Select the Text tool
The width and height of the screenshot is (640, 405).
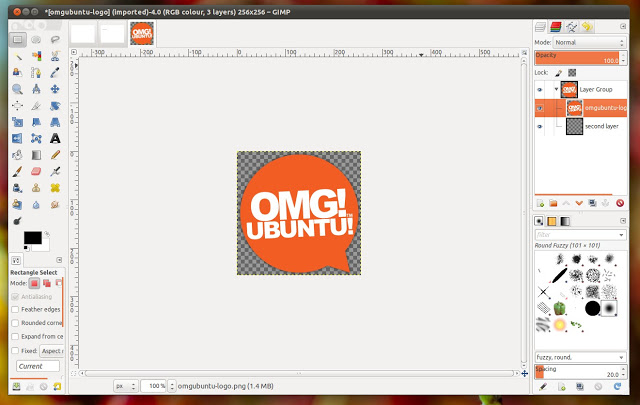click(55, 139)
